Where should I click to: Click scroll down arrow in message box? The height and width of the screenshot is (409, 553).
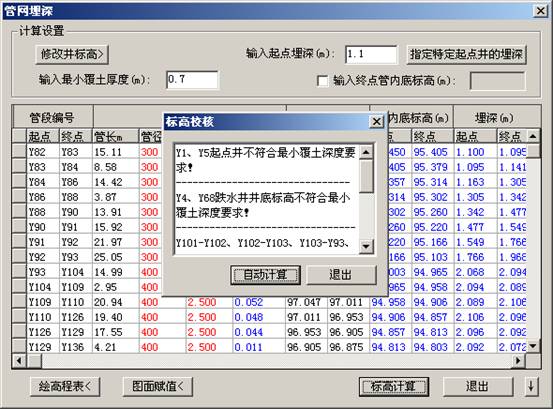pyautogui.click(x=366, y=246)
